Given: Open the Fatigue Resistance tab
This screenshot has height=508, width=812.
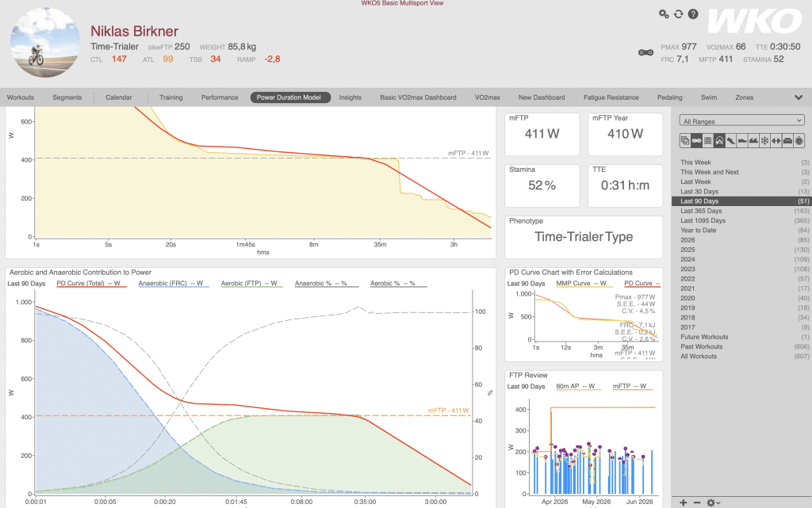Looking at the screenshot, I should pos(611,97).
